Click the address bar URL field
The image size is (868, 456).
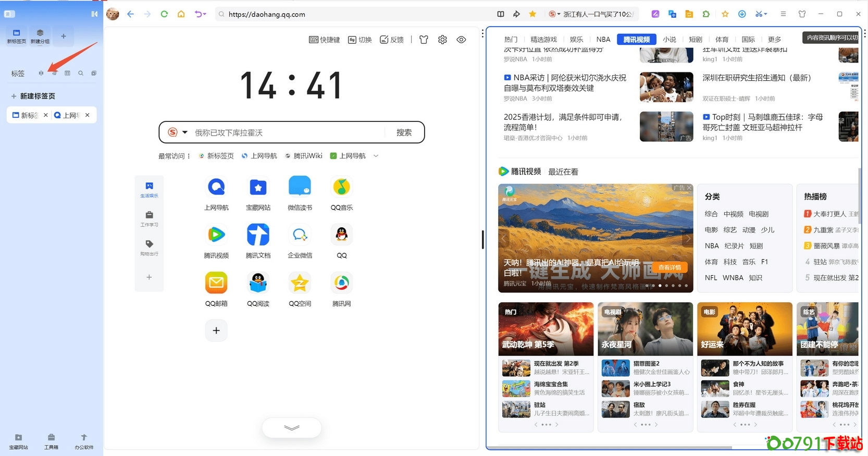pos(354,14)
